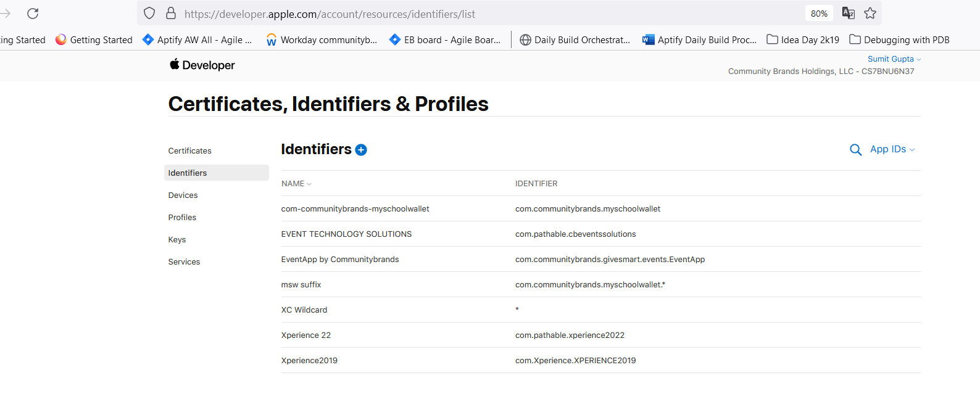Add a new identifier with plus icon
This screenshot has height=415, width=980.
361,150
